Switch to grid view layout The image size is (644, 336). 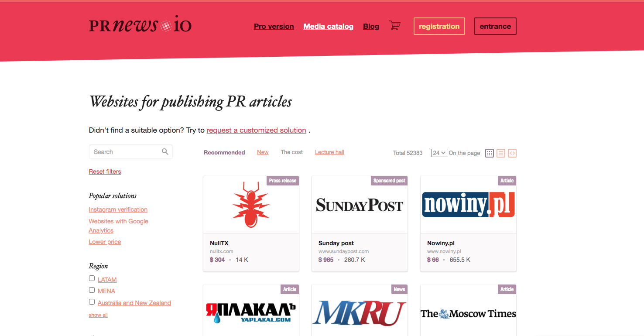click(489, 153)
